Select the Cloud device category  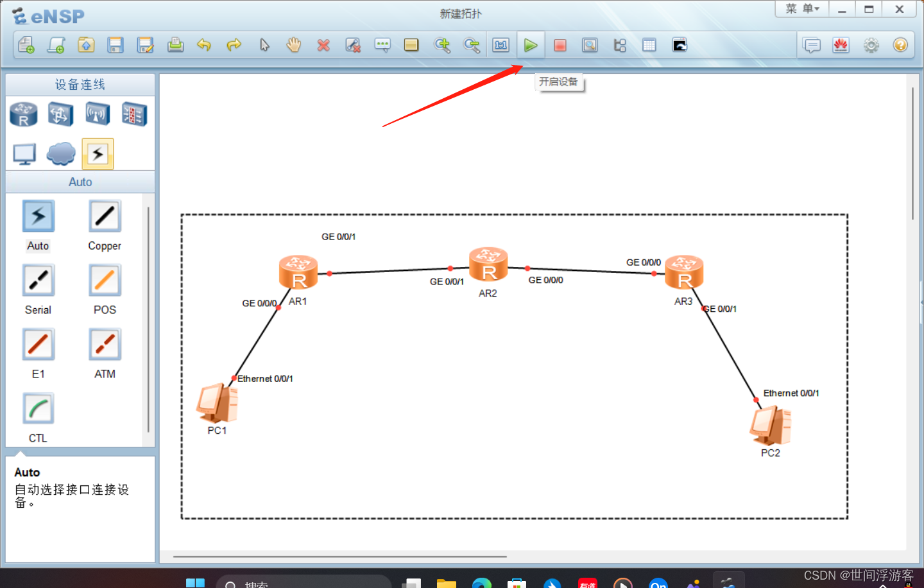(61, 154)
